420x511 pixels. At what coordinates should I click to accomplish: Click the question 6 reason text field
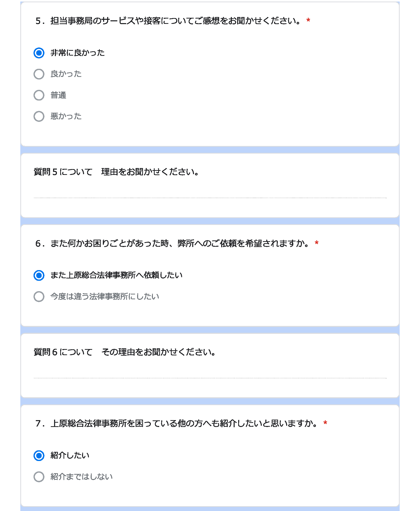tap(210, 373)
